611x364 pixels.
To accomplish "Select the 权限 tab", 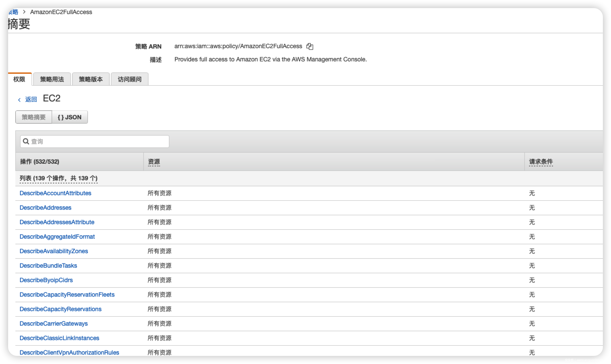I will pos(19,79).
